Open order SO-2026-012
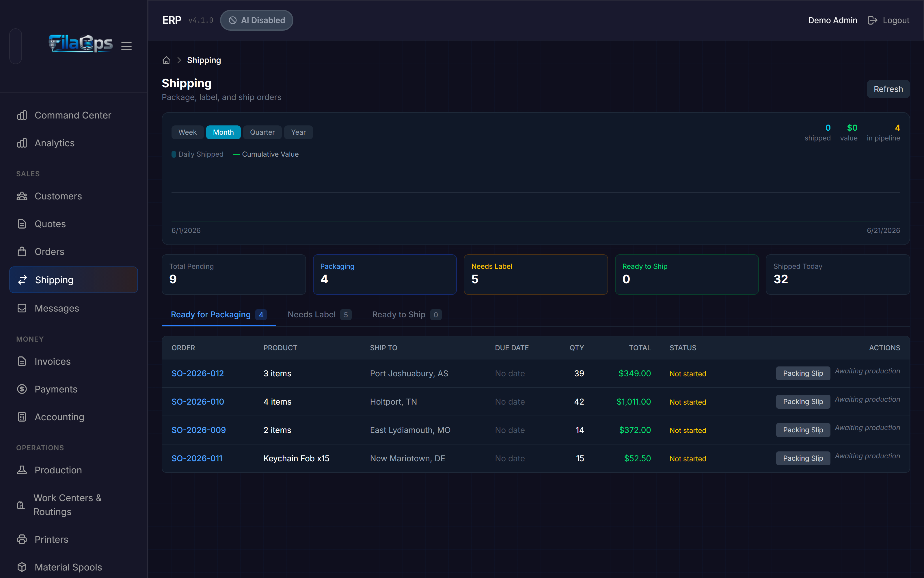 click(198, 373)
